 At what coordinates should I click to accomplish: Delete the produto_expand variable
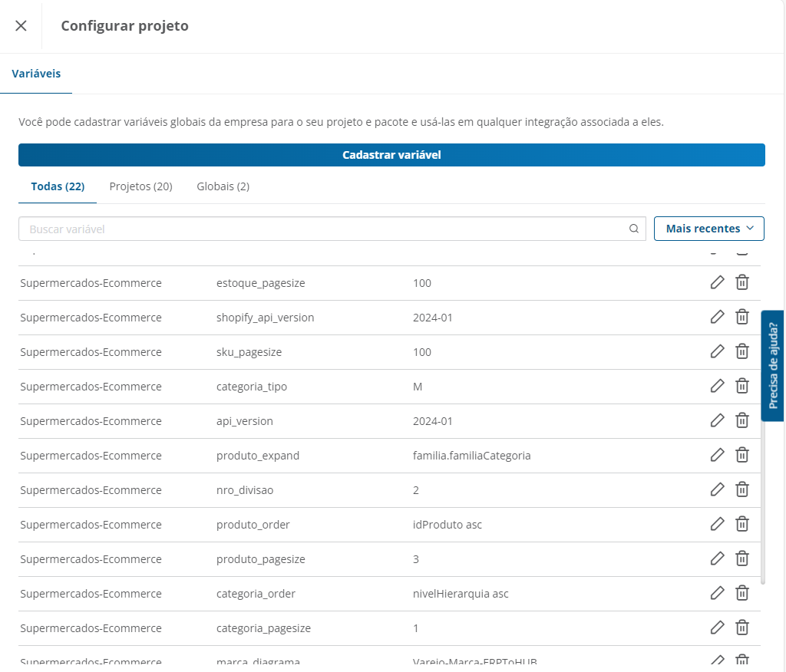tap(742, 455)
